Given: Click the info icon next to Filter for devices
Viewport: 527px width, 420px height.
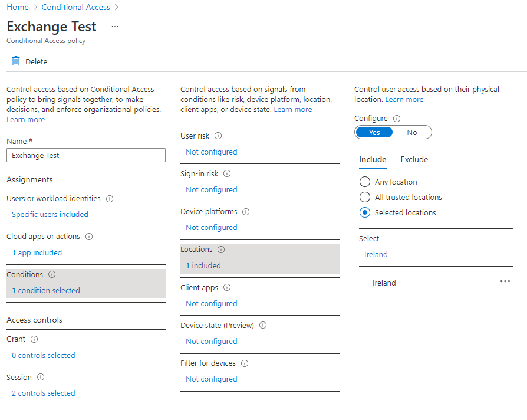Looking at the screenshot, I should [244, 363].
